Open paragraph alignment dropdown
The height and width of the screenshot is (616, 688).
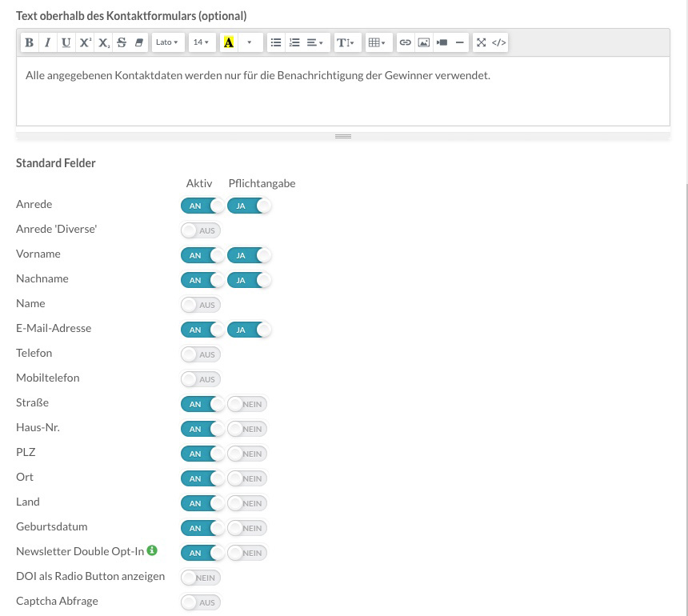pyautogui.click(x=316, y=42)
